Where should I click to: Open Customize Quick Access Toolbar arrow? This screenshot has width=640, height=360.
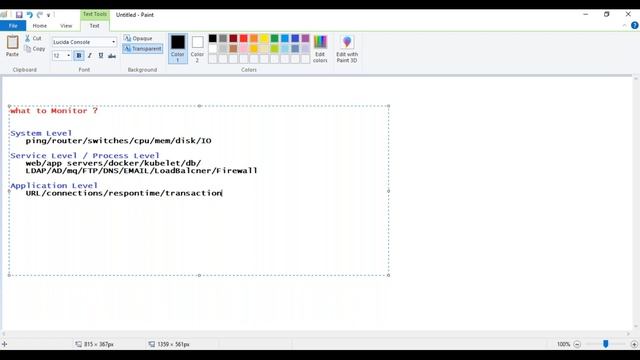click(x=49, y=15)
